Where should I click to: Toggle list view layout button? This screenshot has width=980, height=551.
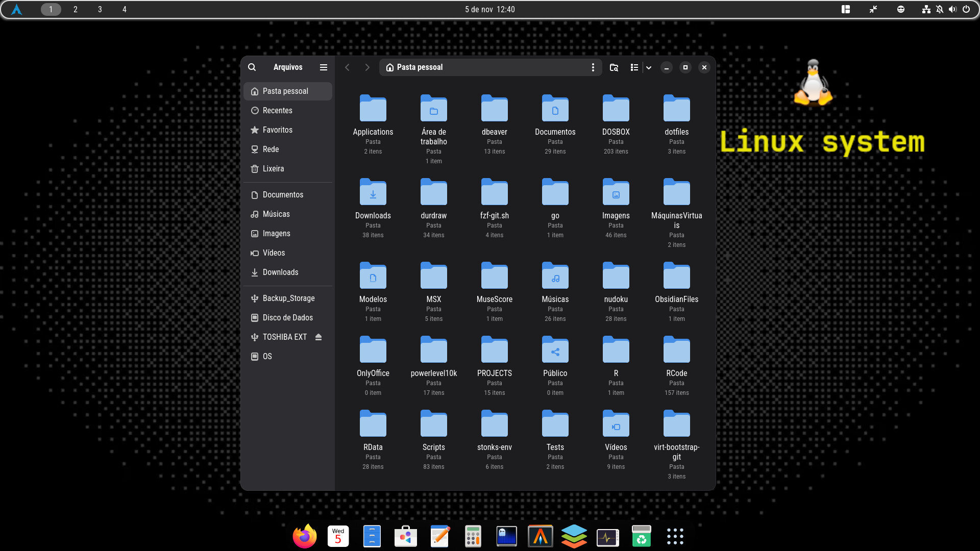point(634,67)
